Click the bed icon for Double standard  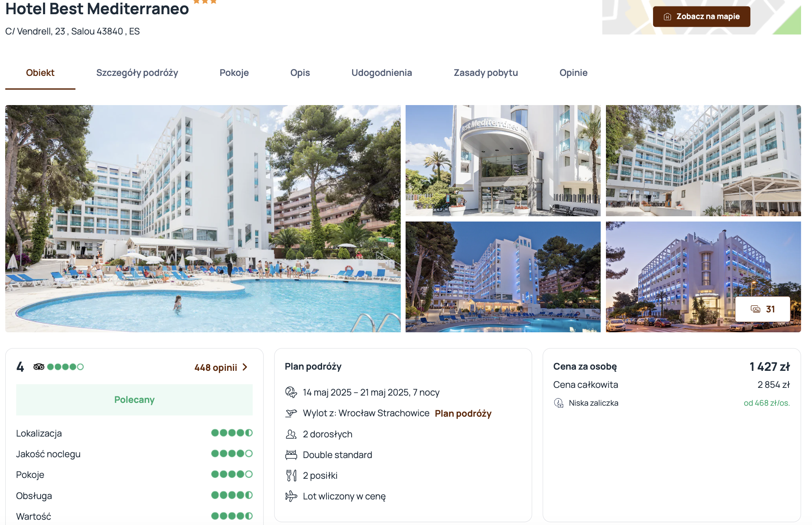(291, 455)
